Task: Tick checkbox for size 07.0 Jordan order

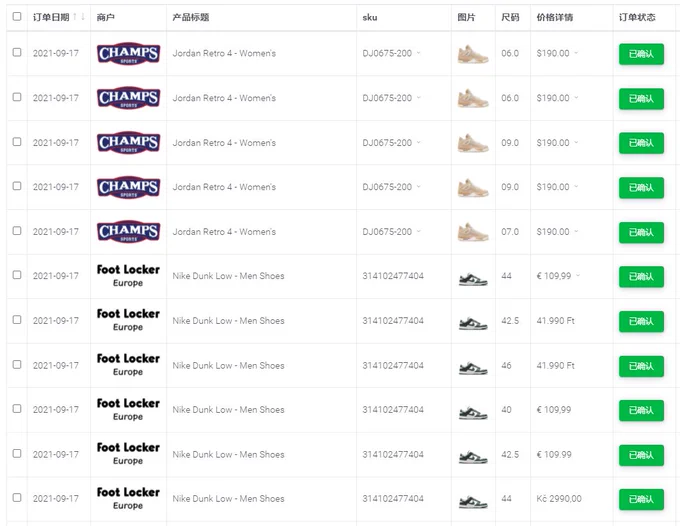Action: click(x=17, y=231)
